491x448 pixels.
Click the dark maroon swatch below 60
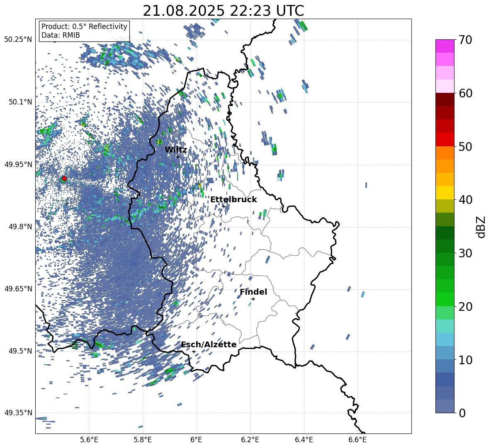click(445, 99)
